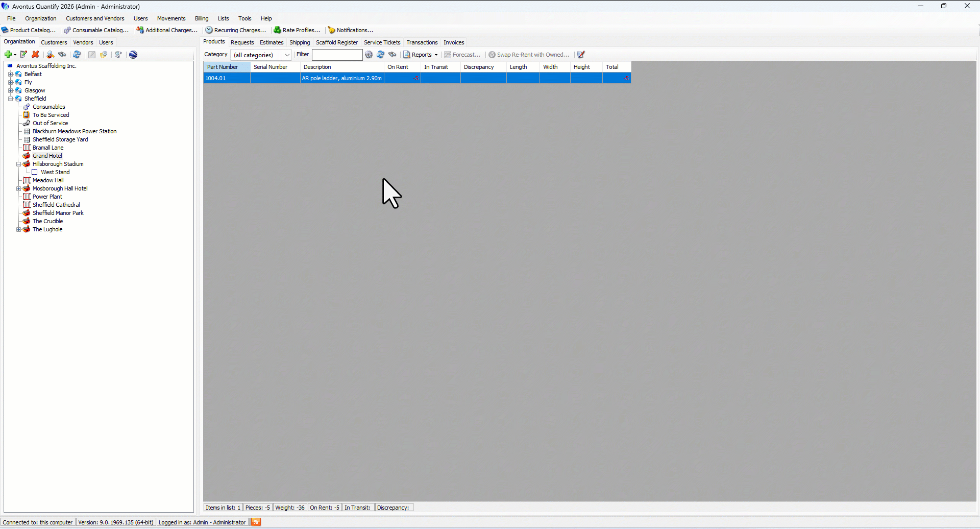Screen dimensions: 980x529
Task: Switch to the Service Tickets tab
Action: 382,42
